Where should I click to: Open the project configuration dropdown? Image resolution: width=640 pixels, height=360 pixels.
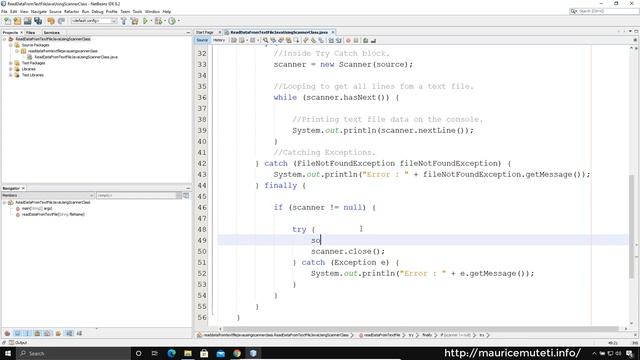point(94,21)
